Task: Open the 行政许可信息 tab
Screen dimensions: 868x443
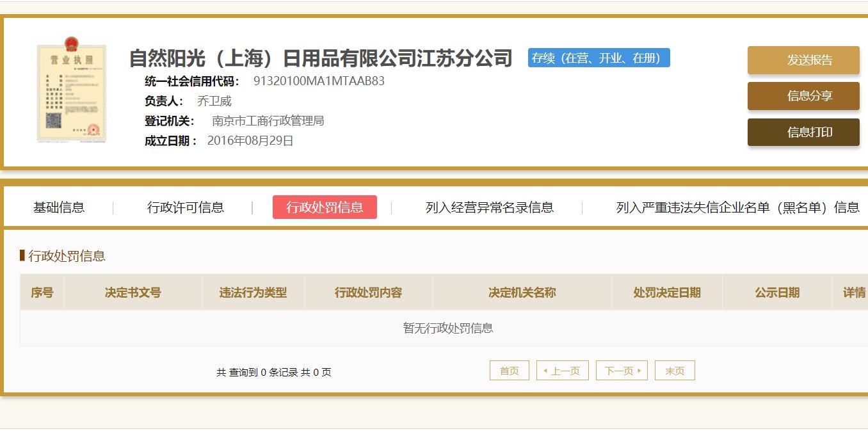Action: (x=185, y=207)
